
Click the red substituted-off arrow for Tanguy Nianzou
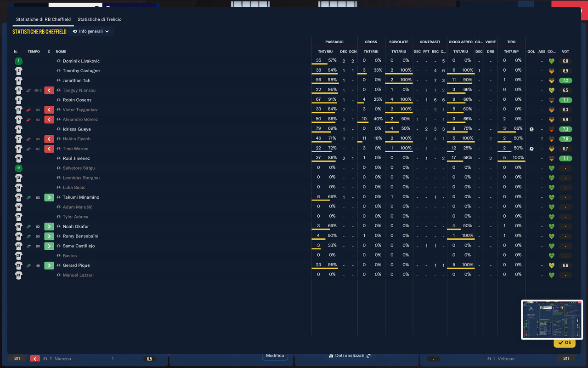pyautogui.click(x=49, y=90)
